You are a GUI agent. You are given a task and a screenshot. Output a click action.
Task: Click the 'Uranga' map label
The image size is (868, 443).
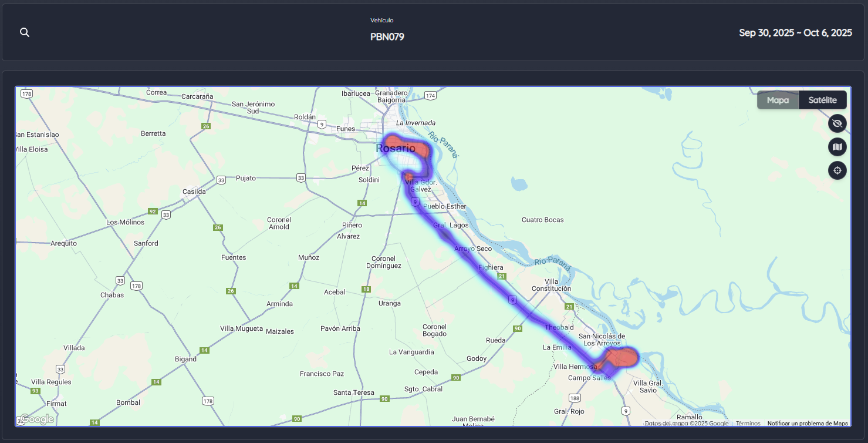point(390,303)
